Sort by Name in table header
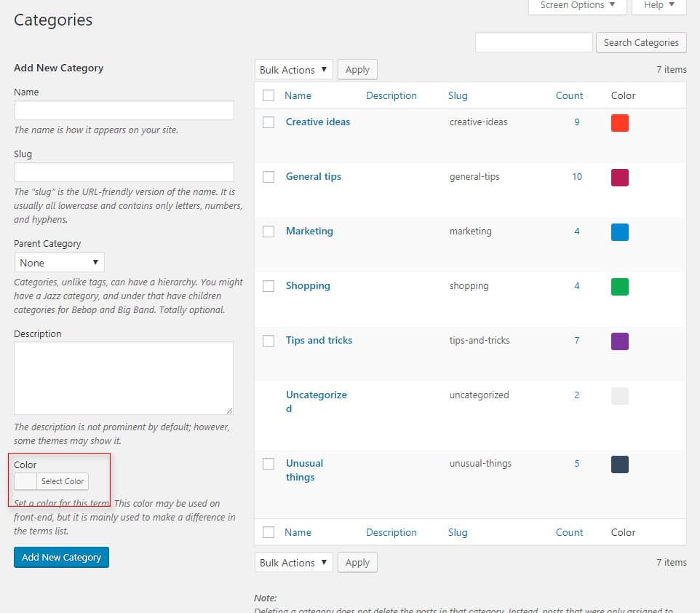 298,95
